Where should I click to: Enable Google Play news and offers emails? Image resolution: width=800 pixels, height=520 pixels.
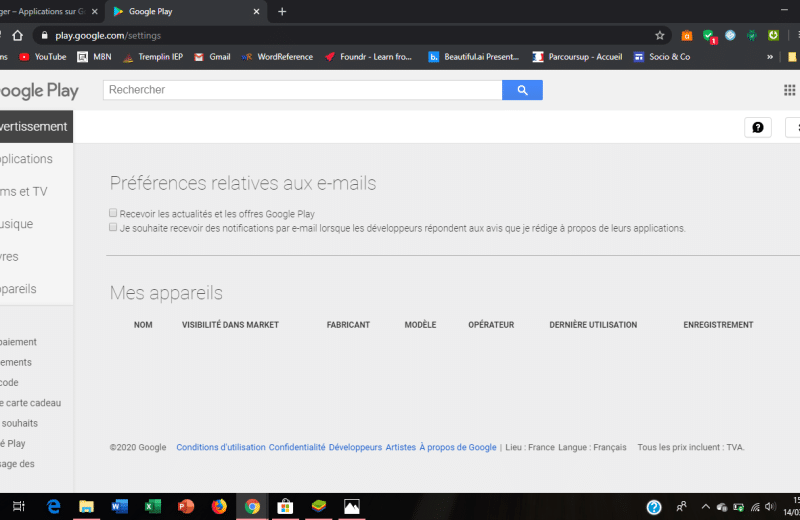tap(113, 213)
